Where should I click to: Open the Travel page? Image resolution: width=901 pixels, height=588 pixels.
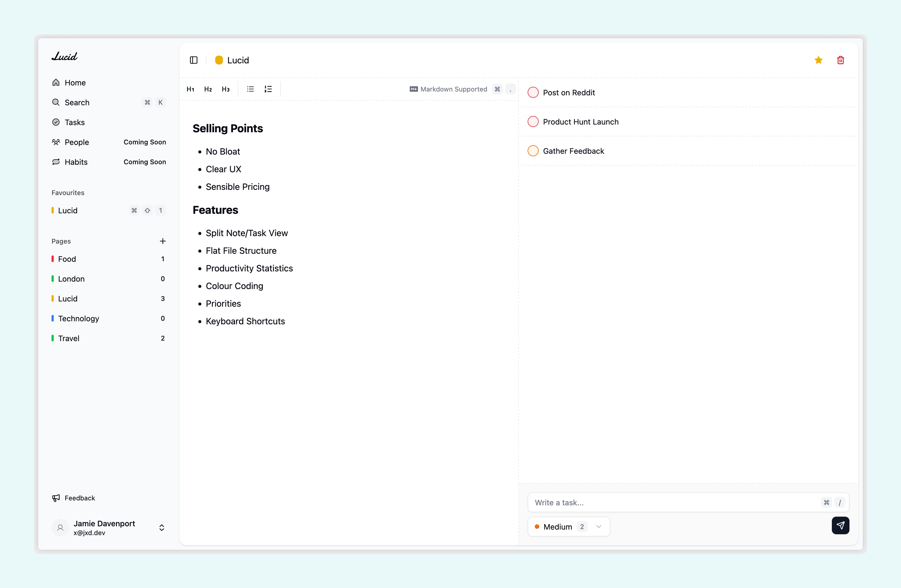pos(69,338)
